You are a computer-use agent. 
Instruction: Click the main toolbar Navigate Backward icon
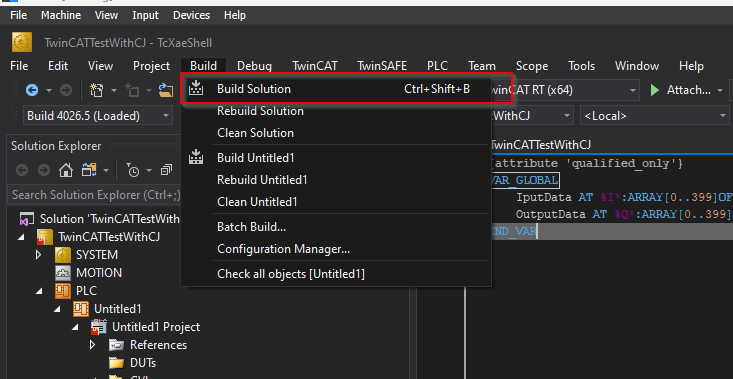(x=32, y=90)
